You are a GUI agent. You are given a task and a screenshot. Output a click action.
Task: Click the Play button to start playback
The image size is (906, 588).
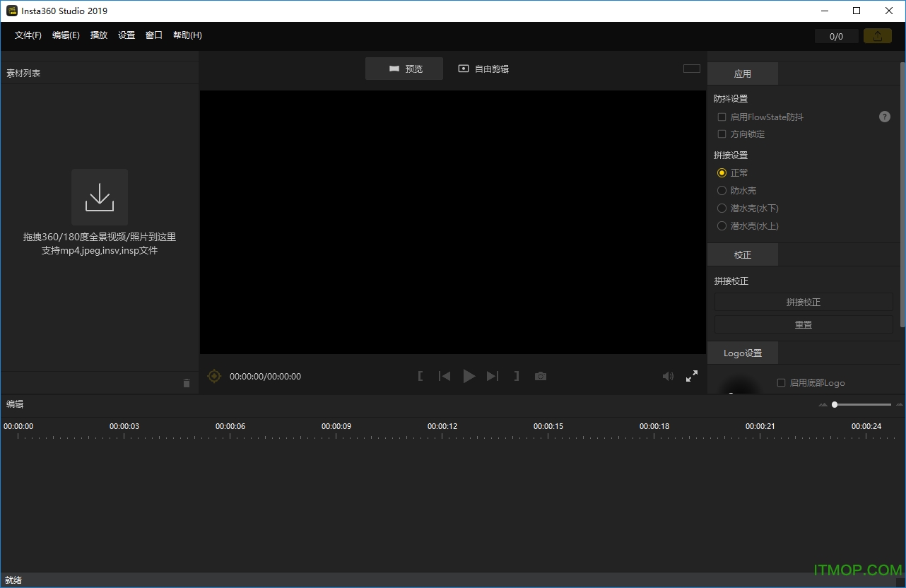point(469,376)
